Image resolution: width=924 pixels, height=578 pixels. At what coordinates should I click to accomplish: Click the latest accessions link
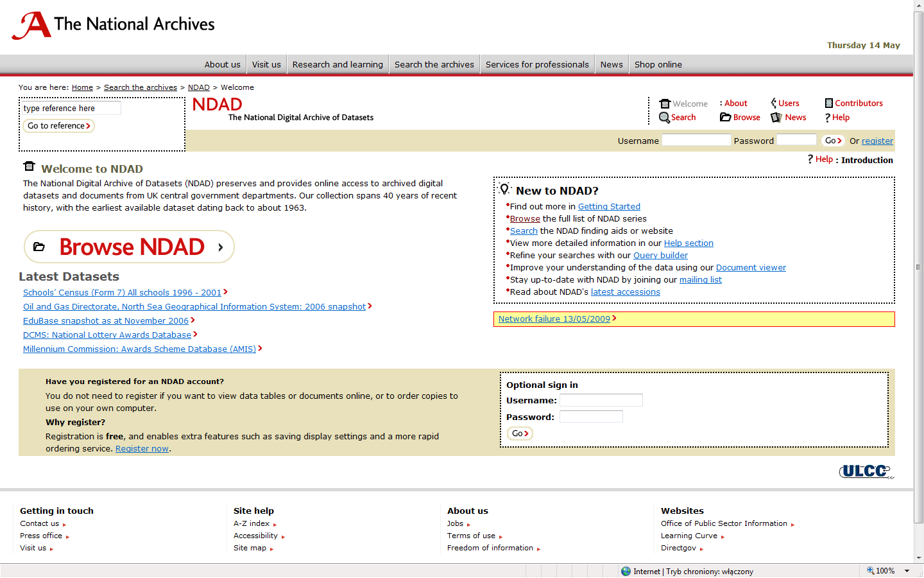[625, 292]
